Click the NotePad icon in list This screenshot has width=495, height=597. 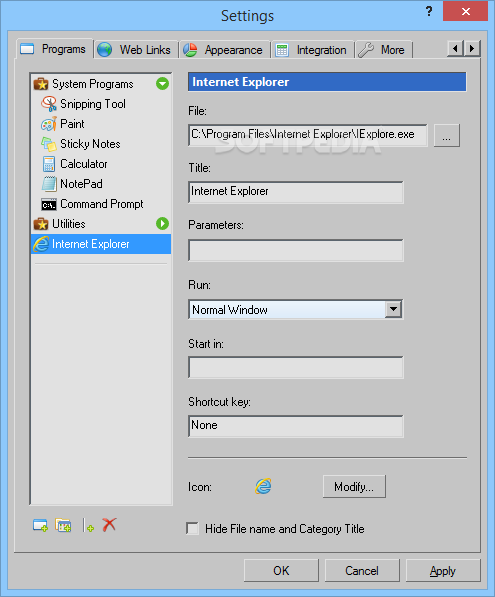(x=49, y=184)
